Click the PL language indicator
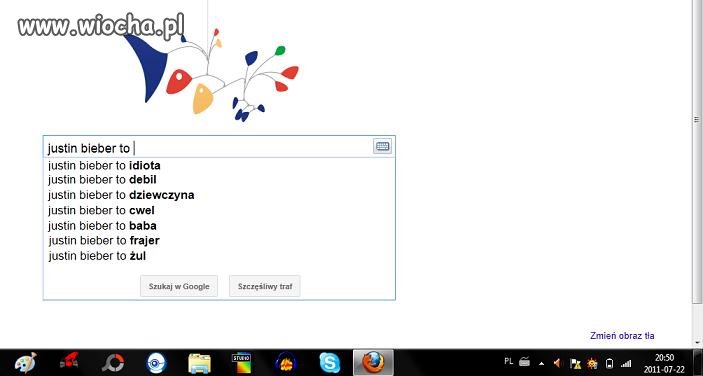 tap(508, 361)
